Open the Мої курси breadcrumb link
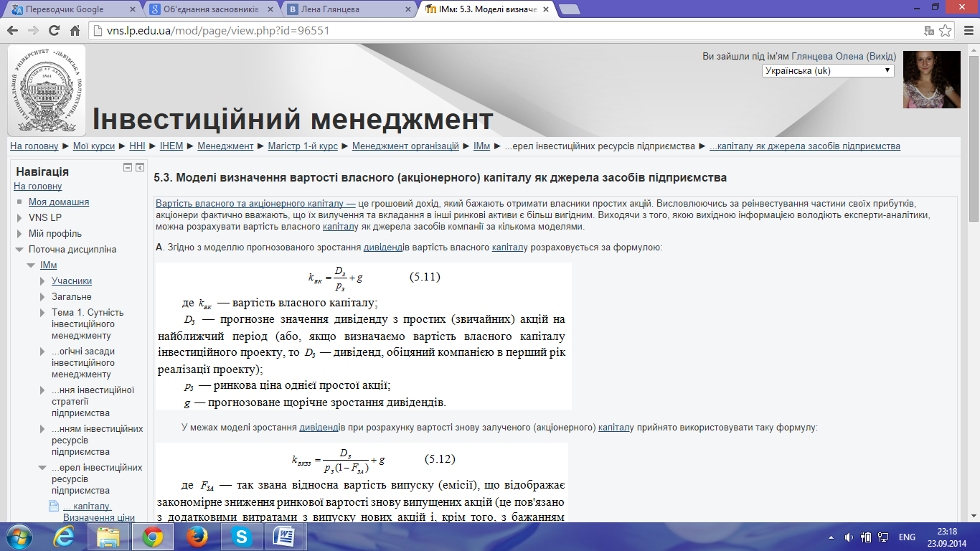The image size is (980, 551). pos(93,146)
